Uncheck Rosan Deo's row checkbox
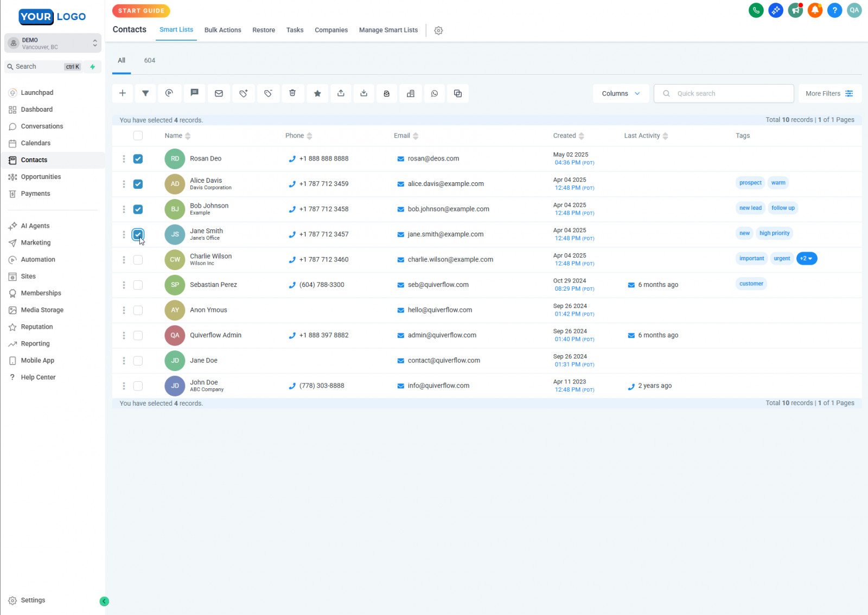The width and height of the screenshot is (868, 615). 138,159
